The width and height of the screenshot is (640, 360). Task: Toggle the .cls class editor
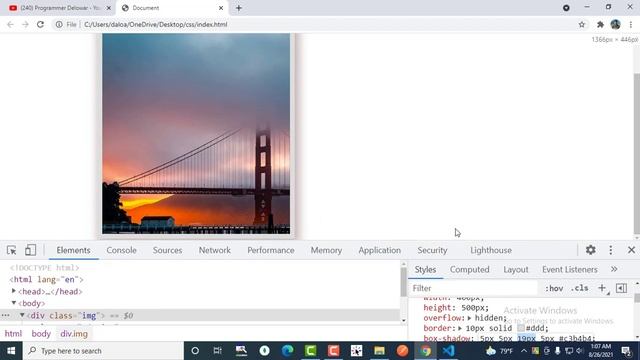coord(580,288)
